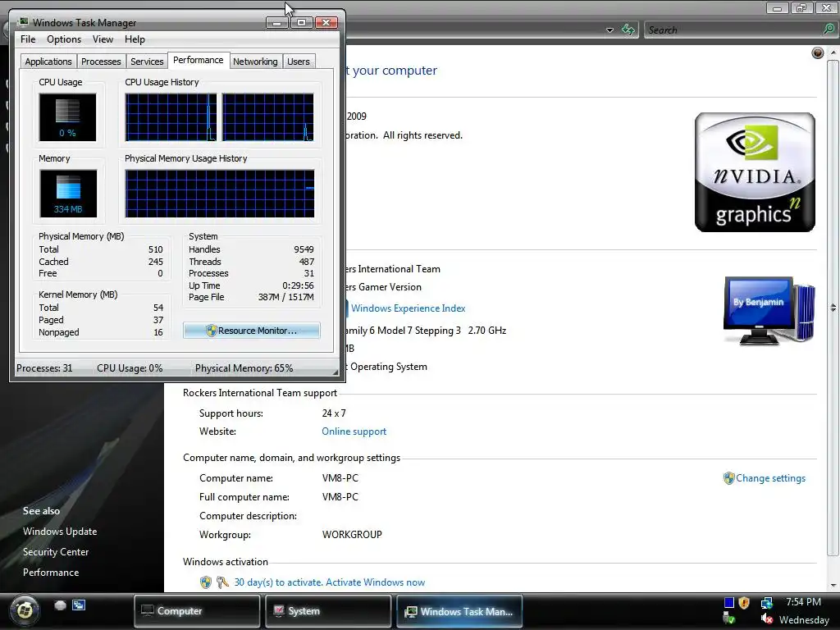Image resolution: width=840 pixels, height=630 pixels.
Task: Open the File menu in Task Manager
Action: click(28, 39)
